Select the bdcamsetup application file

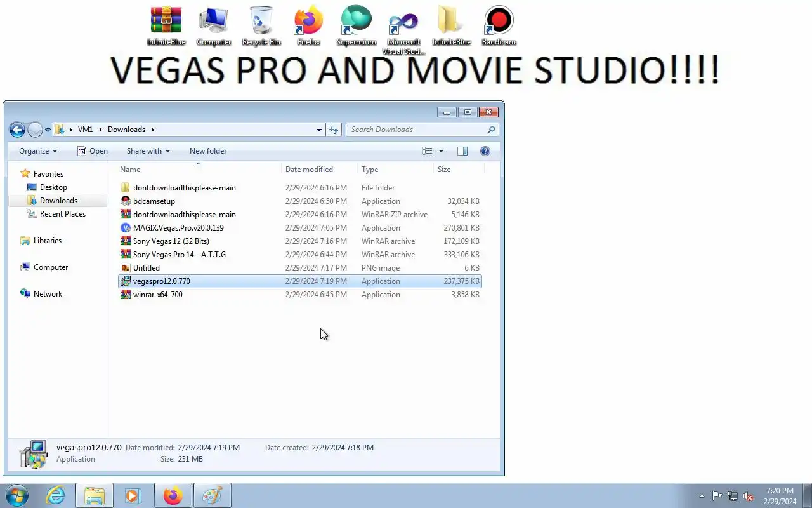point(300,201)
